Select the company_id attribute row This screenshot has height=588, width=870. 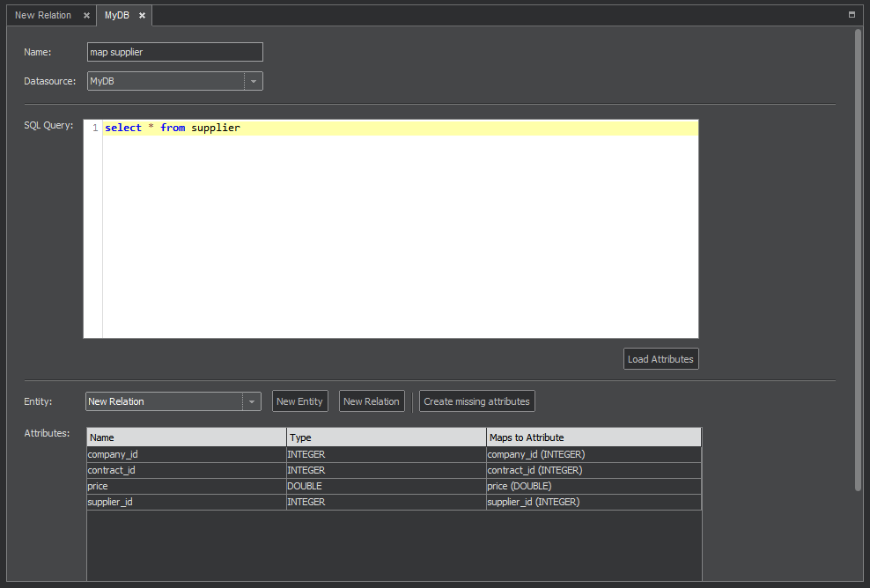pos(186,454)
